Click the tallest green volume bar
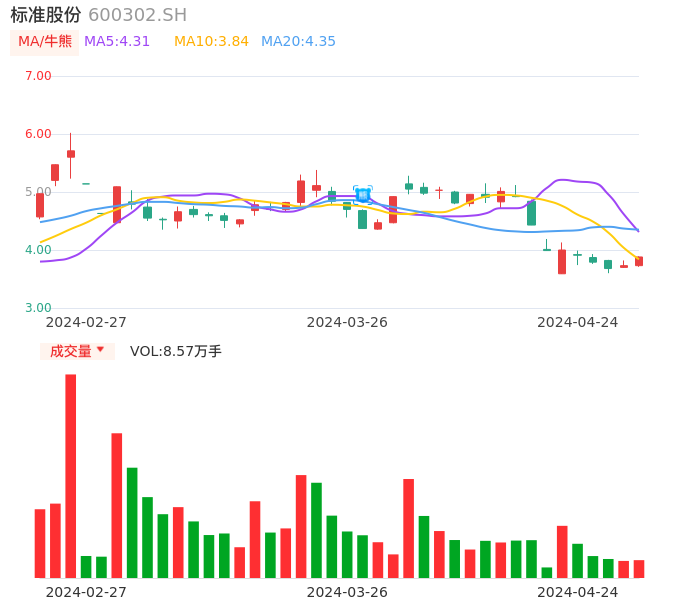Screen dimensions: 686x606 coord(132,522)
